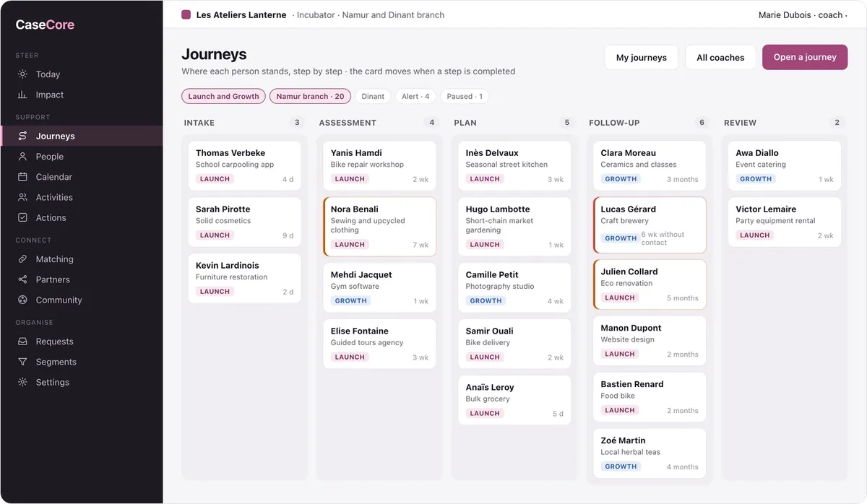The width and height of the screenshot is (867, 504).
Task: Click the Calendar icon in sidebar
Action: click(x=22, y=177)
